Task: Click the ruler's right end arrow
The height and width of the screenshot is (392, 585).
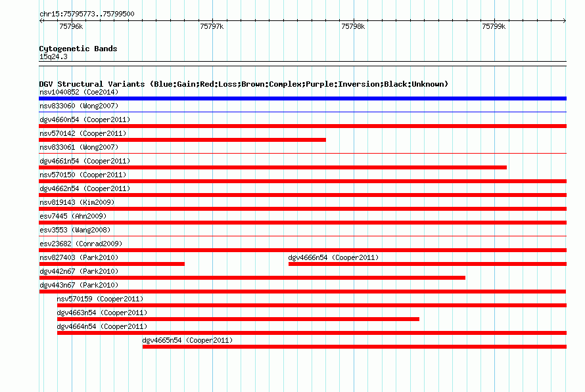Action: tap(565, 21)
